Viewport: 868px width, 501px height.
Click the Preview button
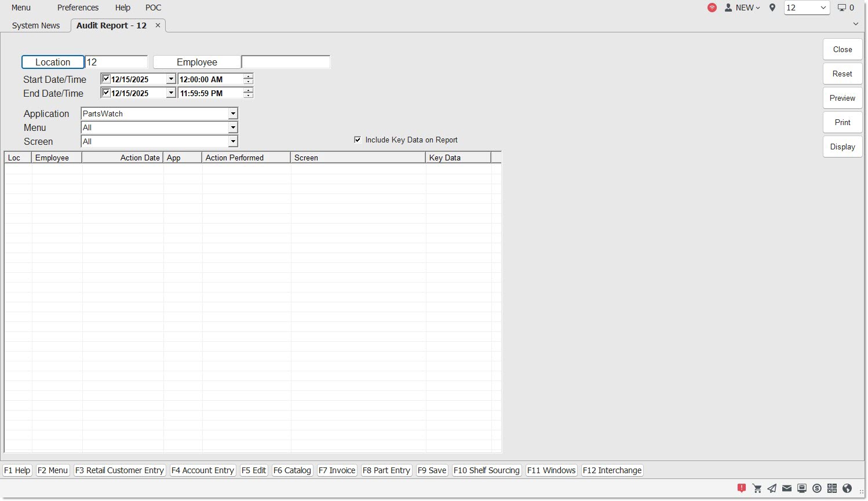coord(842,98)
